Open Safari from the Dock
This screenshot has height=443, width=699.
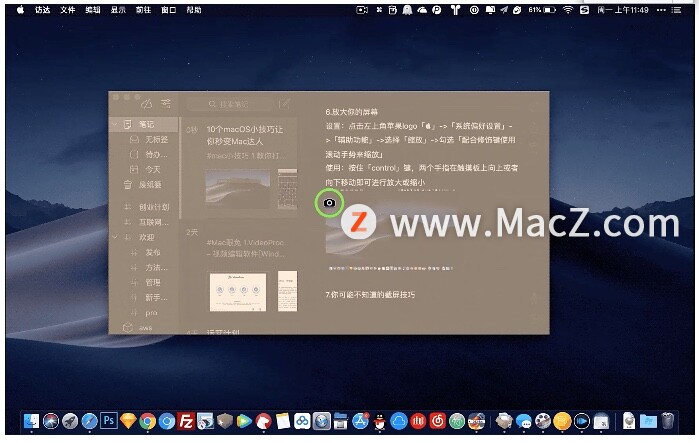[x=89, y=421]
